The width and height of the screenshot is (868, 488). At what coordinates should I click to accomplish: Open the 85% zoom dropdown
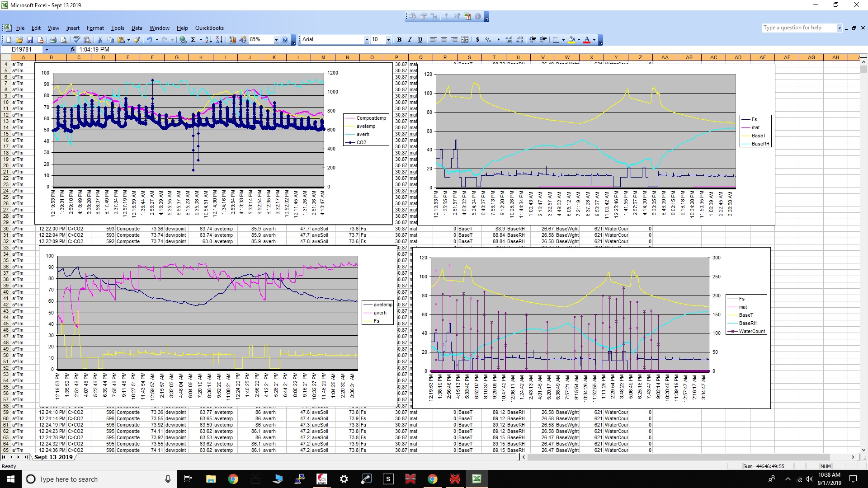(276, 40)
